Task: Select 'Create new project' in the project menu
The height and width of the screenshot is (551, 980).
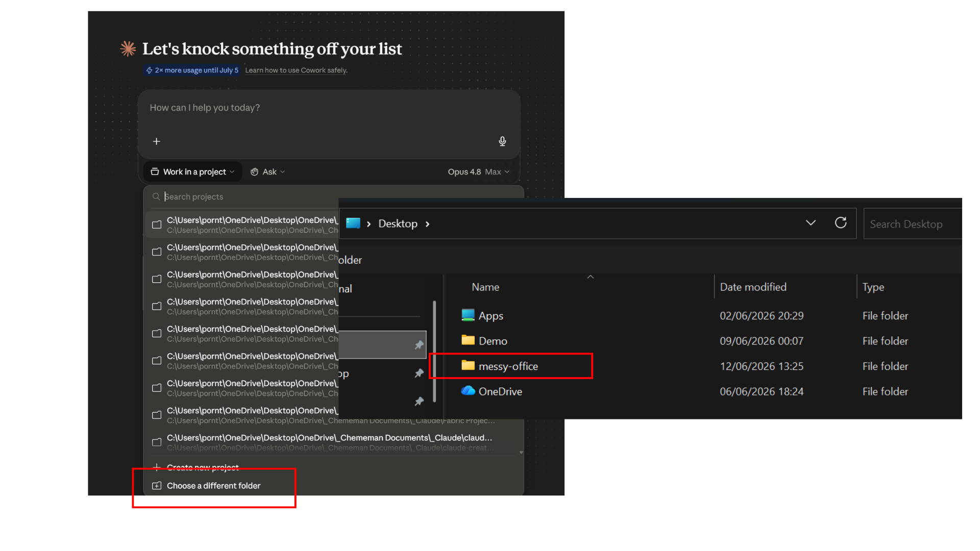Action: 203,467
